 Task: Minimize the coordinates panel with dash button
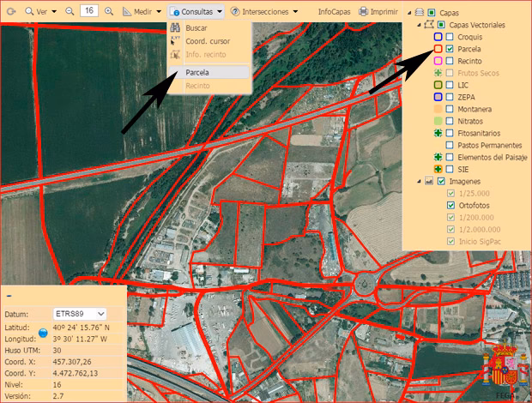point(9,294)
